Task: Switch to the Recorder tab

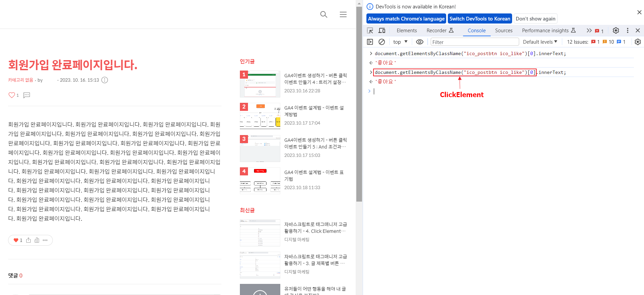Action: click(440, 31)
